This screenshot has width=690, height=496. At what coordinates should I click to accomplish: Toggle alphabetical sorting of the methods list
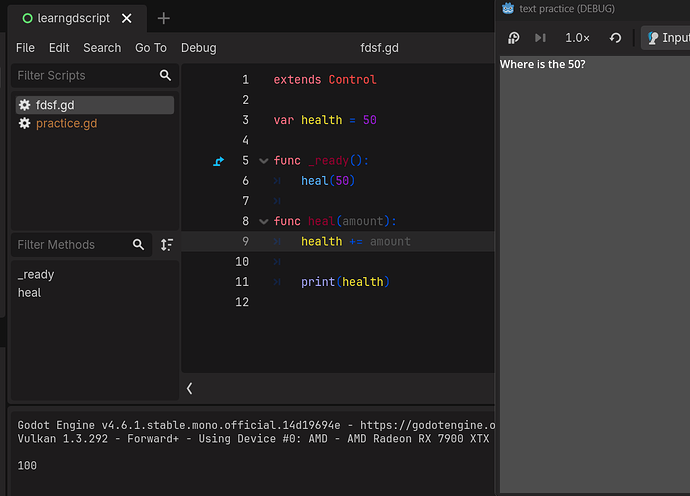(x=167, y=245)
